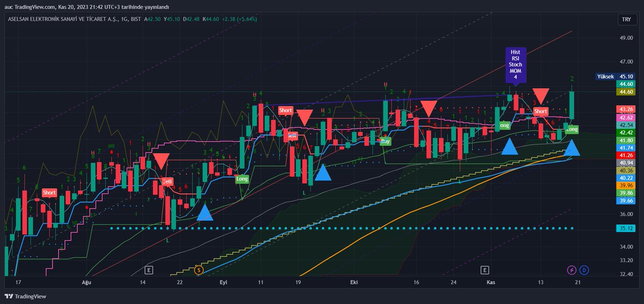The height and width of the screenshot is (304, 644).
Task: Click blue up triangle near date 19
Action: point(323,172)
